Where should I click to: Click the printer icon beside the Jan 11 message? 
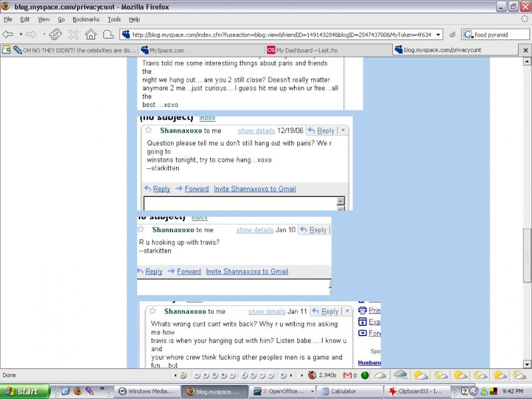(x=362, y=311)
